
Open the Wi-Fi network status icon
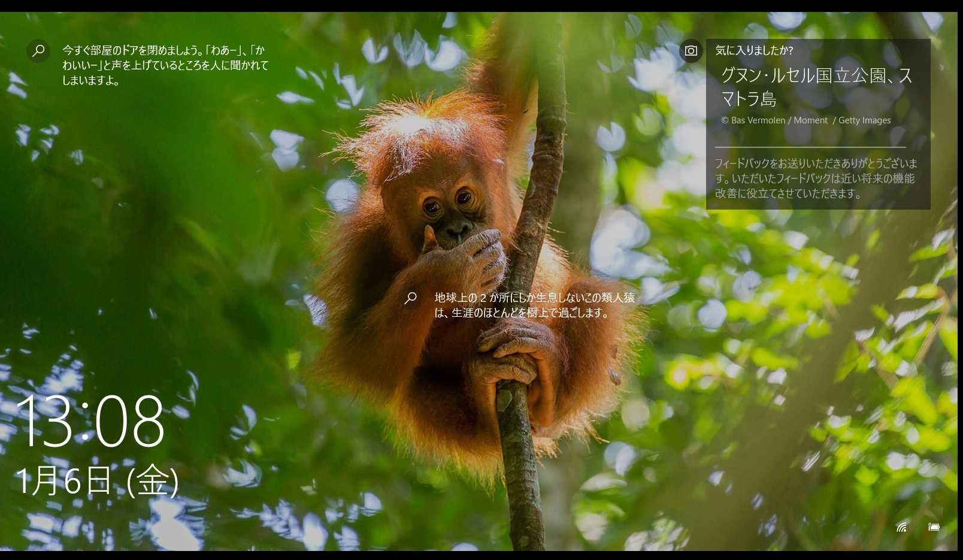(901, 527)
